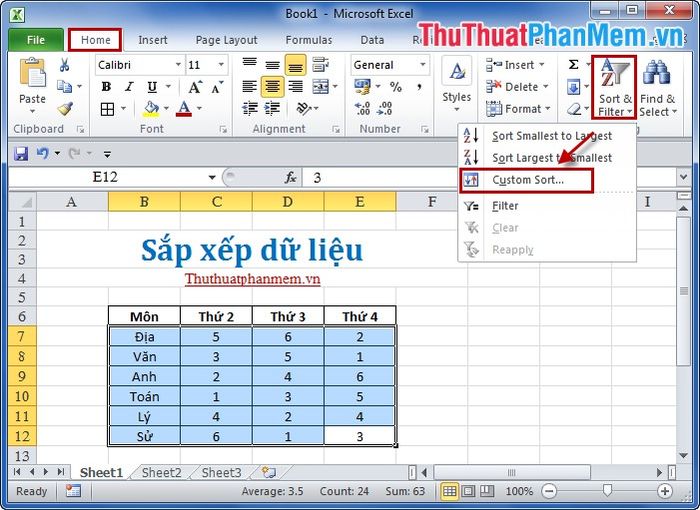The width and height of the screenshot is (700, 510).
Task: Open the Find & Select menu
Action: (657, 87)
